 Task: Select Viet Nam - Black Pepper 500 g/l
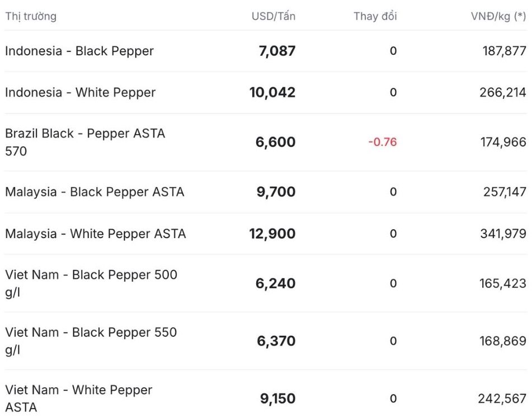tap(91, 283)
